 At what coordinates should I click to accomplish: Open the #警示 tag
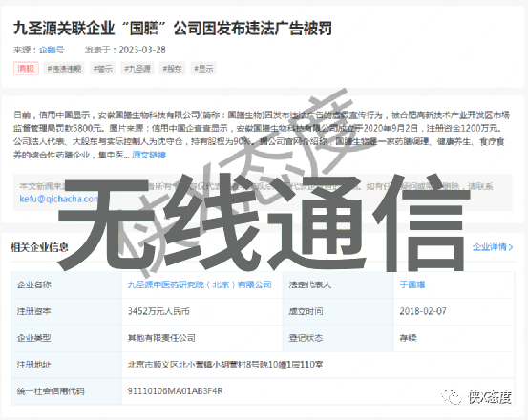(103, 69)
